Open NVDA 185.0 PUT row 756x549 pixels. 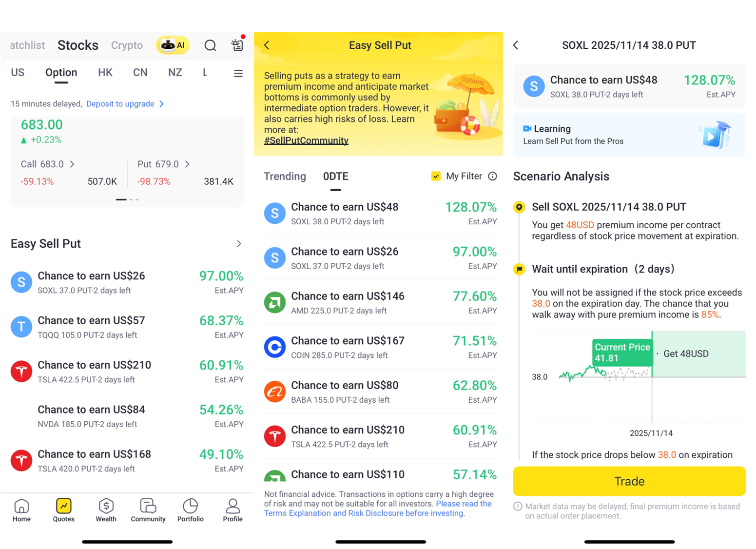(127, 416)
